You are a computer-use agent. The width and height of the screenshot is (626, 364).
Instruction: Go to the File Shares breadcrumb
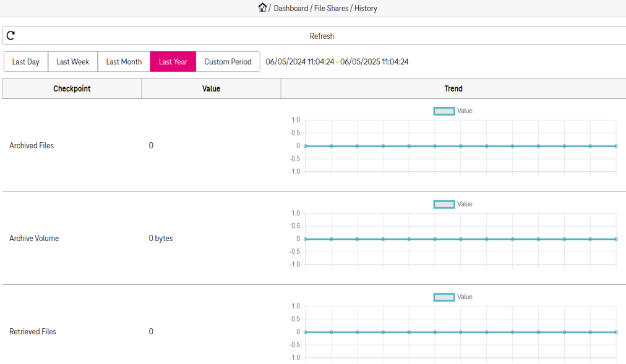[x=331, y=9]
